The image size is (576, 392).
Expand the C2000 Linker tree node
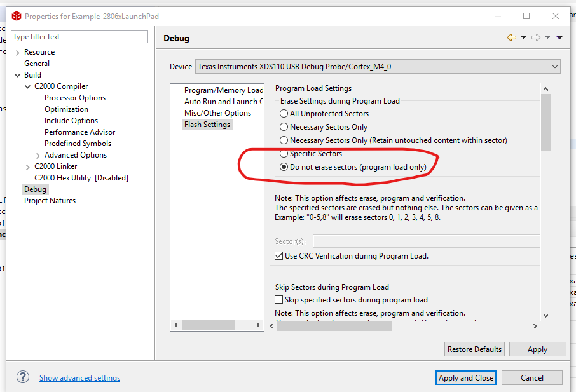coord(27,166)
